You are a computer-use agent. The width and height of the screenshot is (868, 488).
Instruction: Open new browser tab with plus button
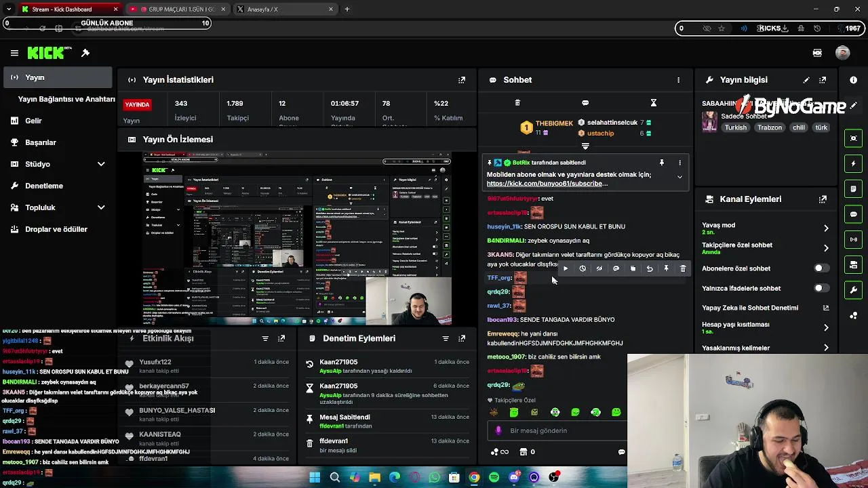347,9
